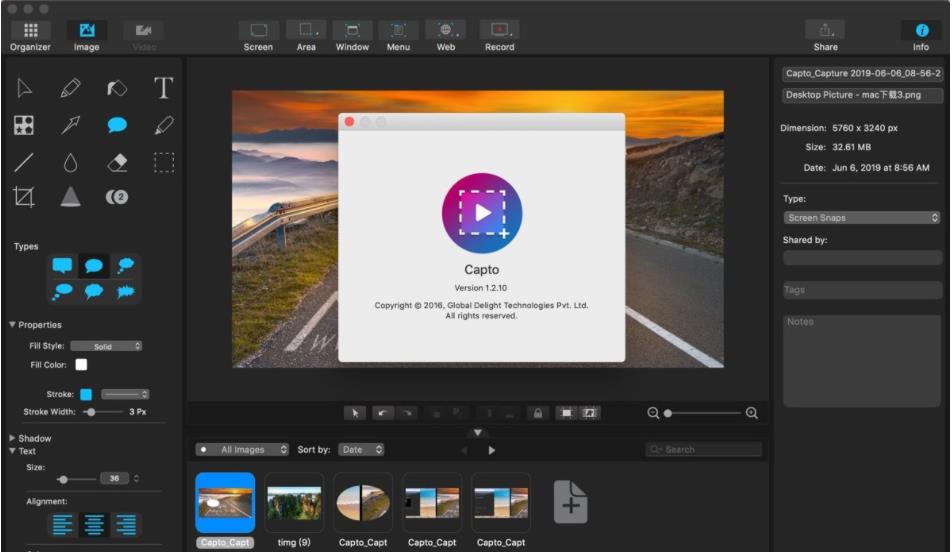The width and height of the screenshot is (952, 552).
Task: Click the zoom out magnifier
Action: pyautogui.click(x=653, y=414)
